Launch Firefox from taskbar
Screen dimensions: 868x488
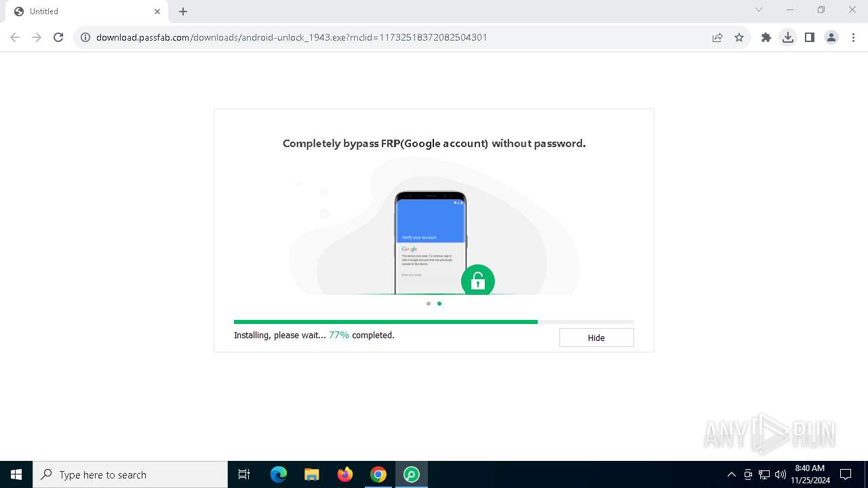(345, 474)
